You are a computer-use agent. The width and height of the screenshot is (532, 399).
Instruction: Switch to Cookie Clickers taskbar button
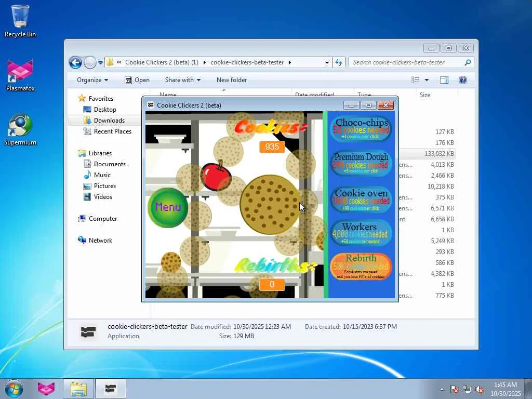pyautogui.click(x=111, y=389)
